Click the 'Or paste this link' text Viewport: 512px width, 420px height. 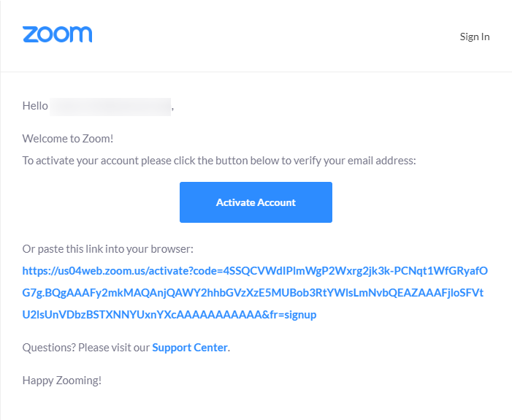click(x=108, y=249)
